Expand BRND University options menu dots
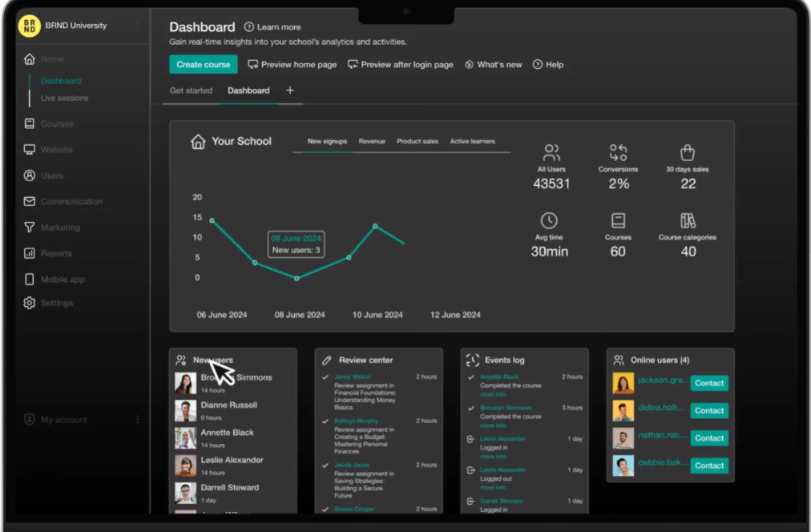 click(x=138, y=26)
